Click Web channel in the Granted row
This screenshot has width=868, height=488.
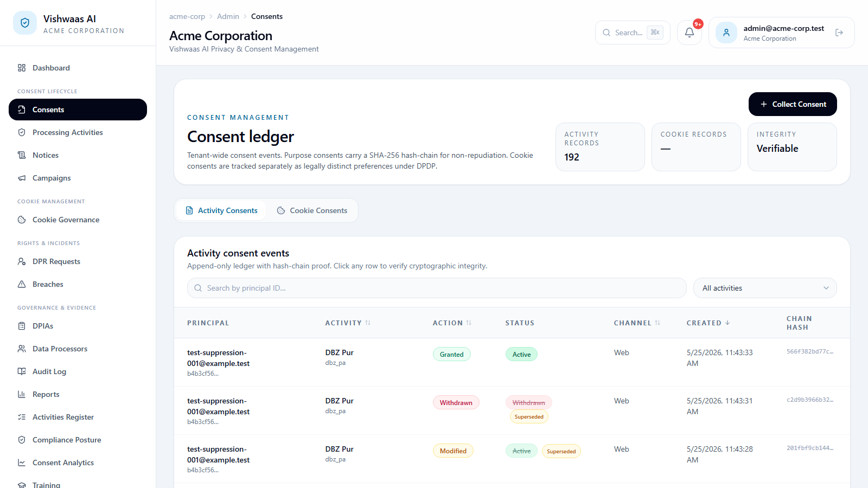coord(622,352)
